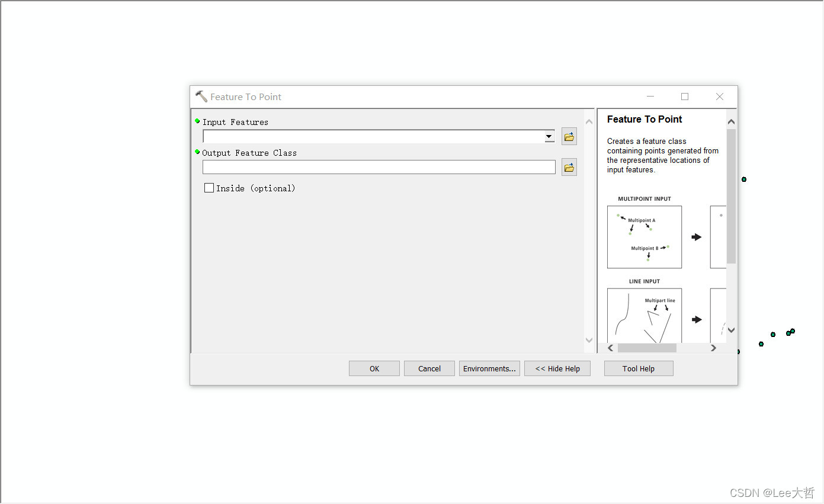Close the Feature To Point window

click(x=720, y=97)
